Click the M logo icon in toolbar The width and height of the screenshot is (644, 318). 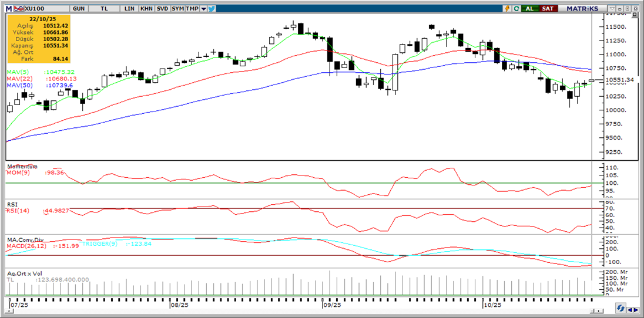tap(8, 9)
